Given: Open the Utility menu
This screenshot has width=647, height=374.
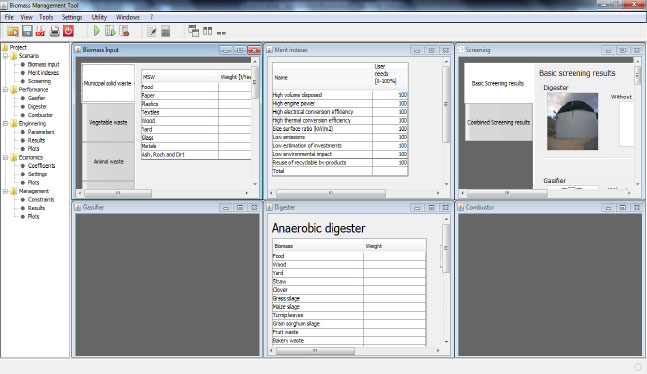Looking at the screenshot, I should (x=99, y=17).
